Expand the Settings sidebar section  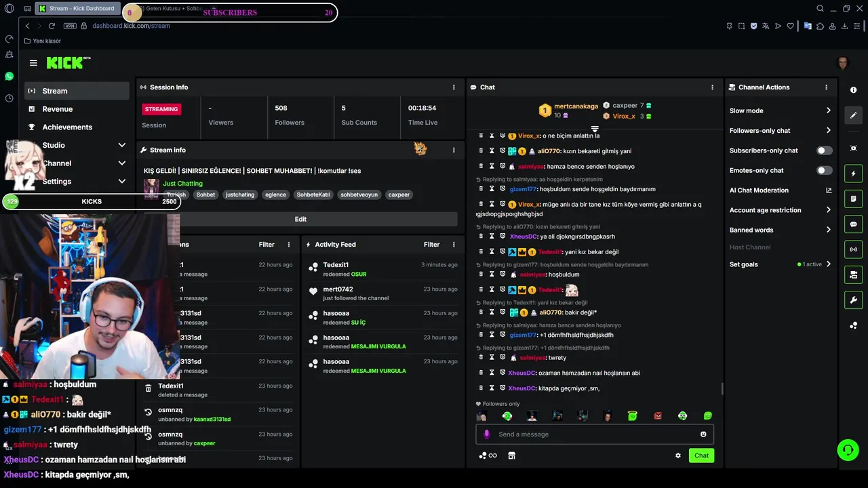pyautogui.click(x=122, y=181)
